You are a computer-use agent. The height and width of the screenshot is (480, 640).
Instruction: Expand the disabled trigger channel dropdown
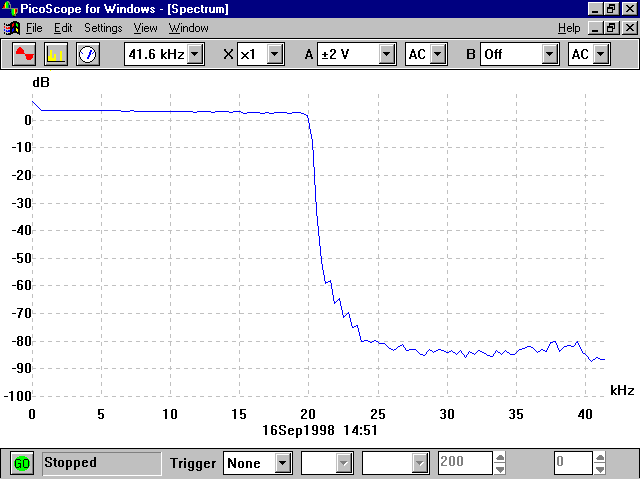click(343, 463)
